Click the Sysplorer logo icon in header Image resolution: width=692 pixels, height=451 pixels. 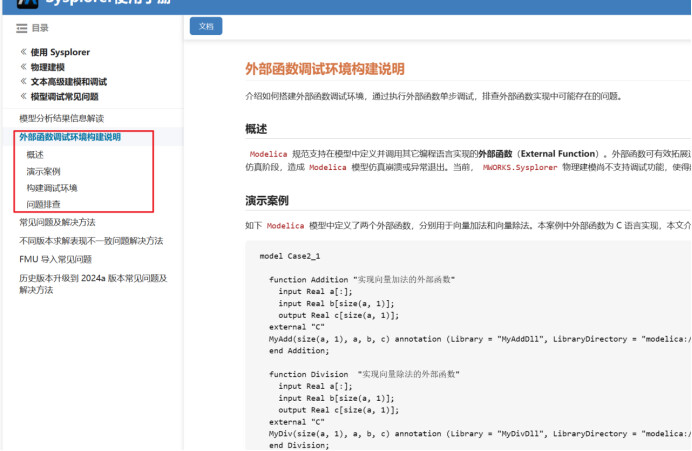(x=27, y=4)
